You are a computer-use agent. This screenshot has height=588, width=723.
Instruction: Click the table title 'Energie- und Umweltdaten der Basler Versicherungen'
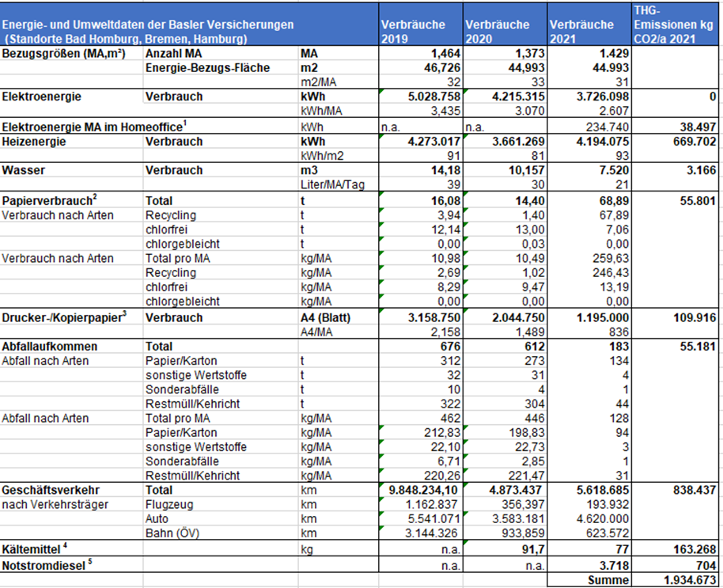coord(148,25)
